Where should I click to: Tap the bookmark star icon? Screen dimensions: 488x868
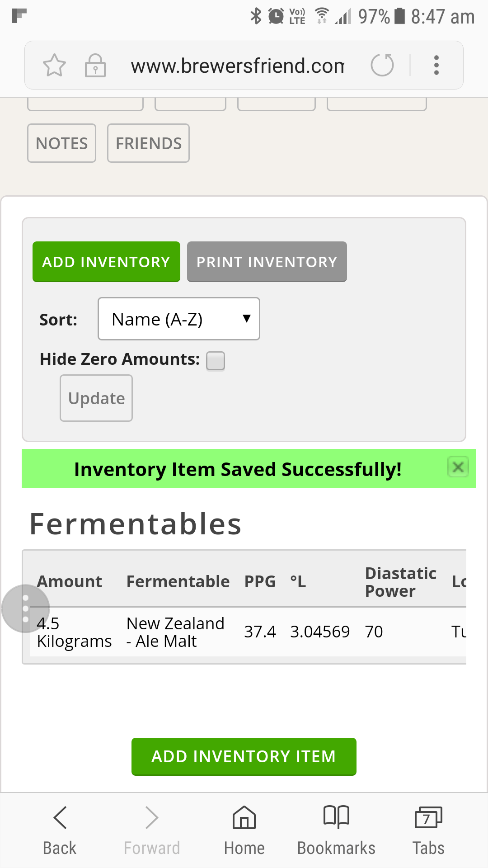54,65
